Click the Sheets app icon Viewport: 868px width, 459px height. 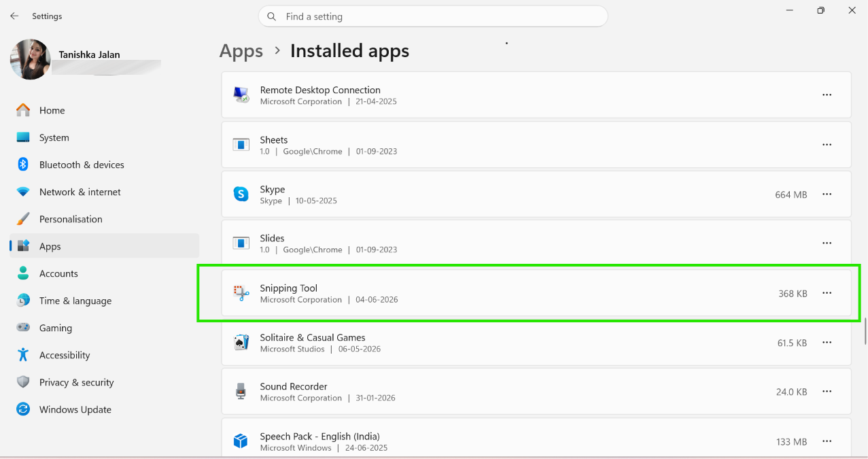tap(241, 145)
